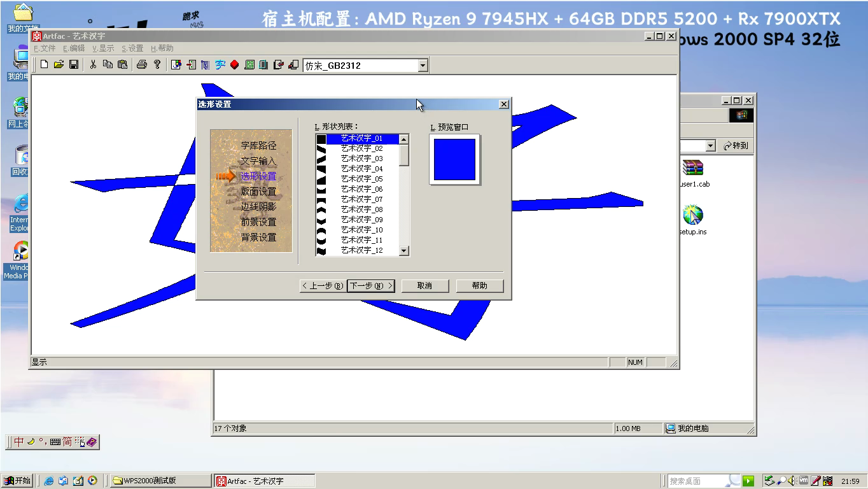Switch to 文字输入 step in wizard sidebar
The image size is (868, 489).
click(258, 161)
